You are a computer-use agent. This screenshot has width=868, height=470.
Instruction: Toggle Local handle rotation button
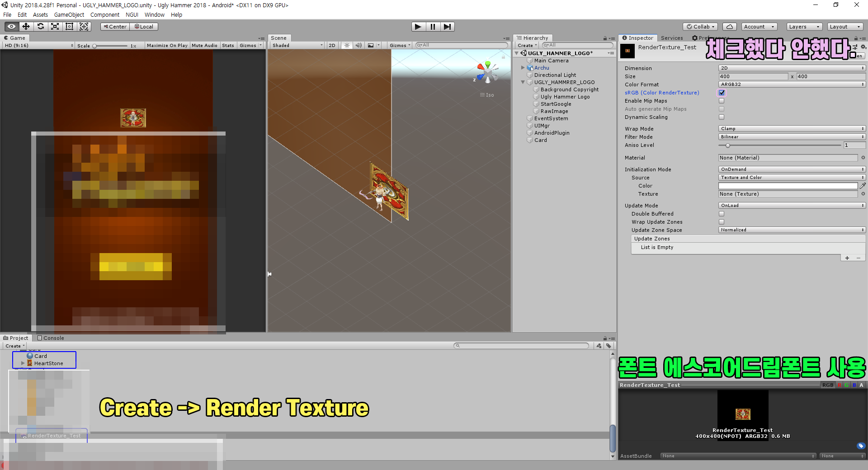coord(144,27)
